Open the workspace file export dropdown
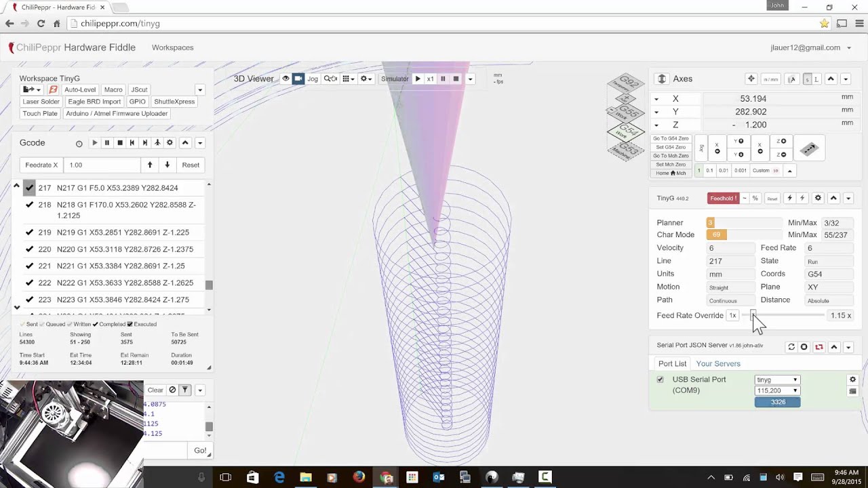Viewport: 868px width, 488px height. tap(32, 89)
